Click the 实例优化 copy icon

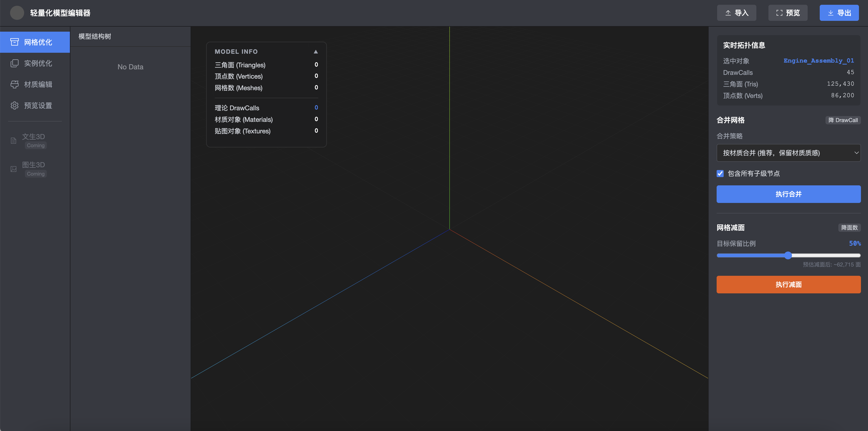click(15, 63)
